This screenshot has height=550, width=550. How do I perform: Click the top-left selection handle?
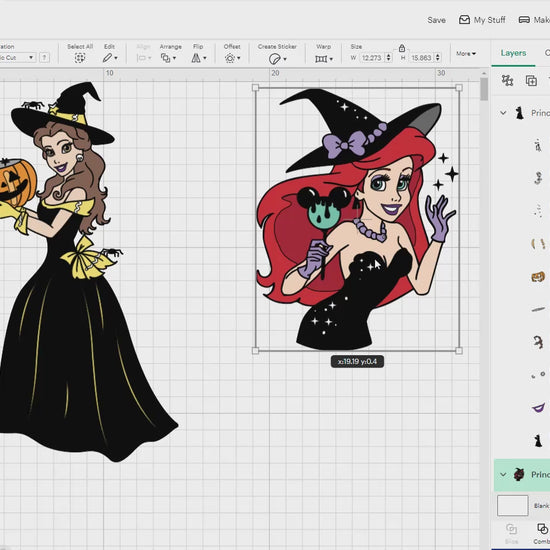pyautogui.click(x=255, y=88)
